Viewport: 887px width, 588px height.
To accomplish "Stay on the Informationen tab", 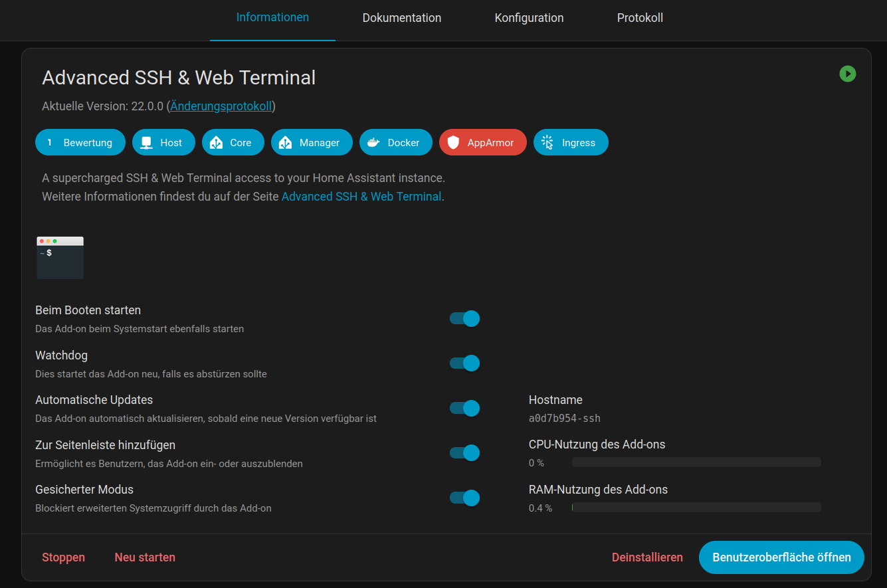I will tap(272, 18).
